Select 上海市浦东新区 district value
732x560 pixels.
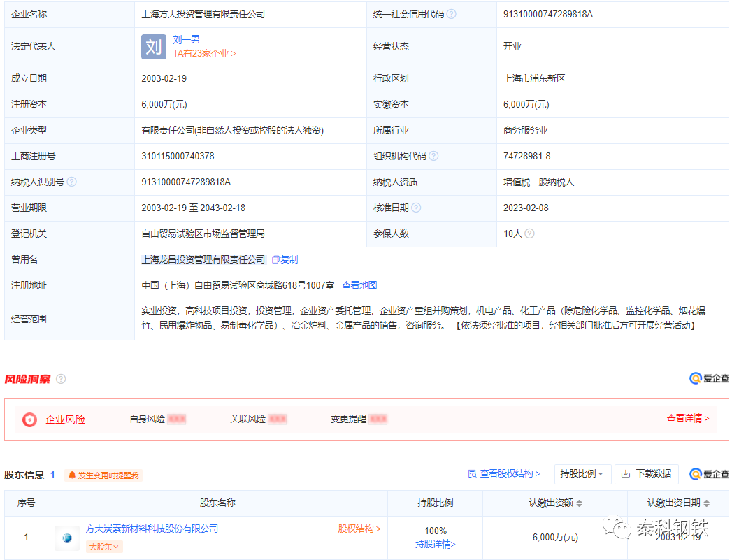(x=534, y=79)
